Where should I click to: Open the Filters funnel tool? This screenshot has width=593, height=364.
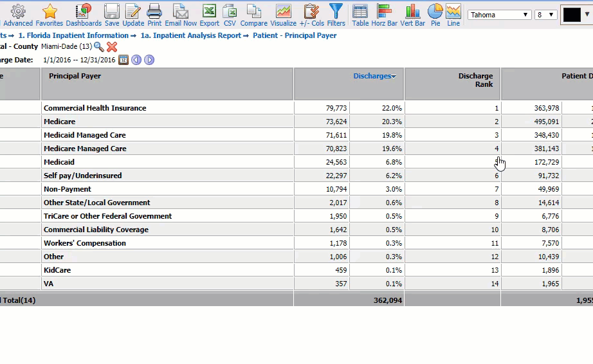click(336, 15)
